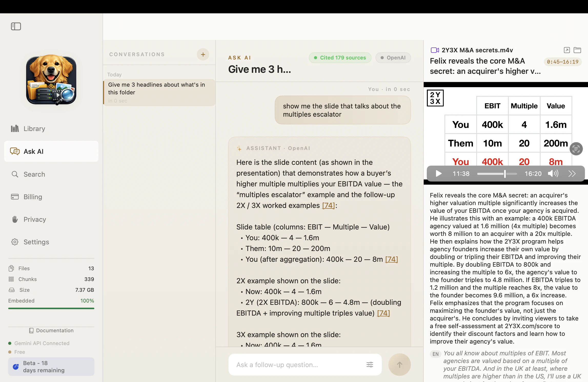588x382 pixels.
Task: Click the Files stat icon
Action: tap(11, 268)
